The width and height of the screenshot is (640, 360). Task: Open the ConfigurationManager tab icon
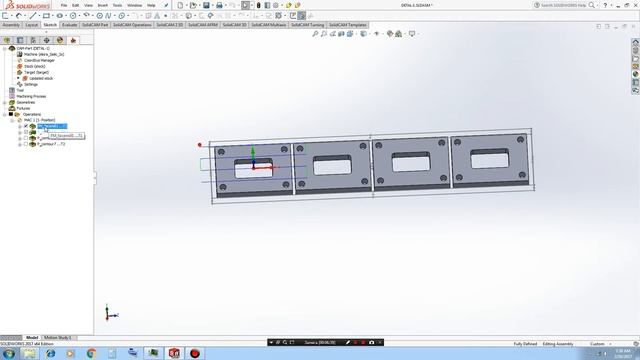(33, 40)
